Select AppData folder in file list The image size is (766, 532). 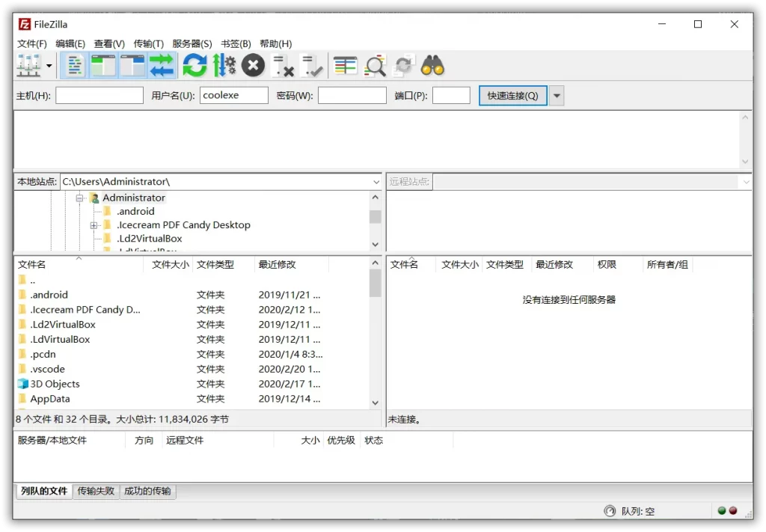click(50, 399)
